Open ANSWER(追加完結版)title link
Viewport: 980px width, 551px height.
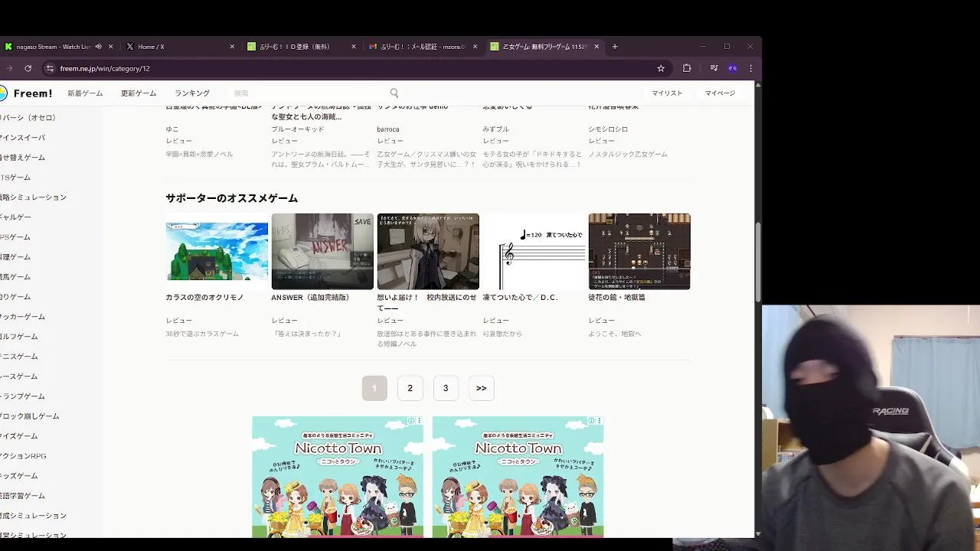pos(310,298)
